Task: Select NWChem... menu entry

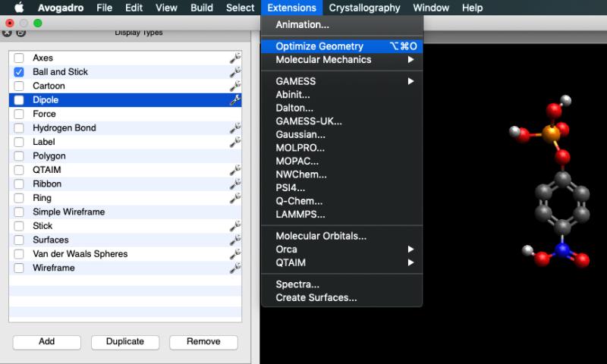Action: click(x=342, y=174)
